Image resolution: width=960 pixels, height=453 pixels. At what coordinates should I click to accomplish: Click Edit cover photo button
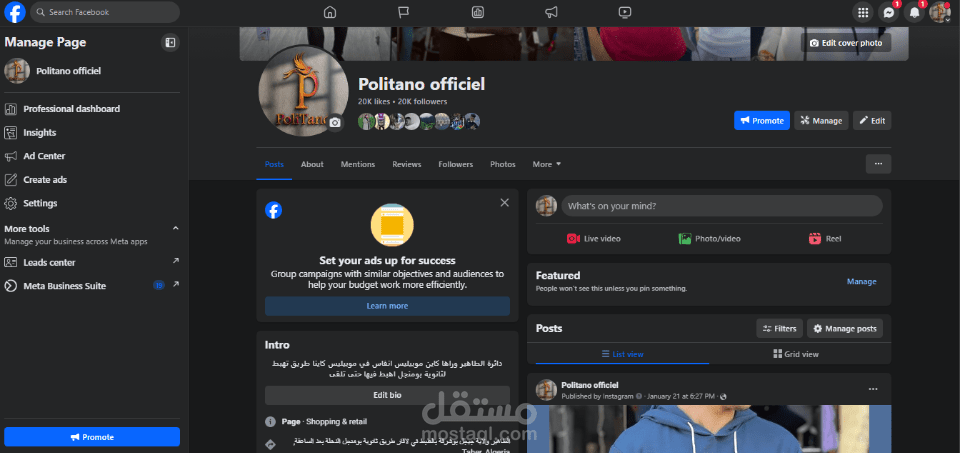(846, 43)
